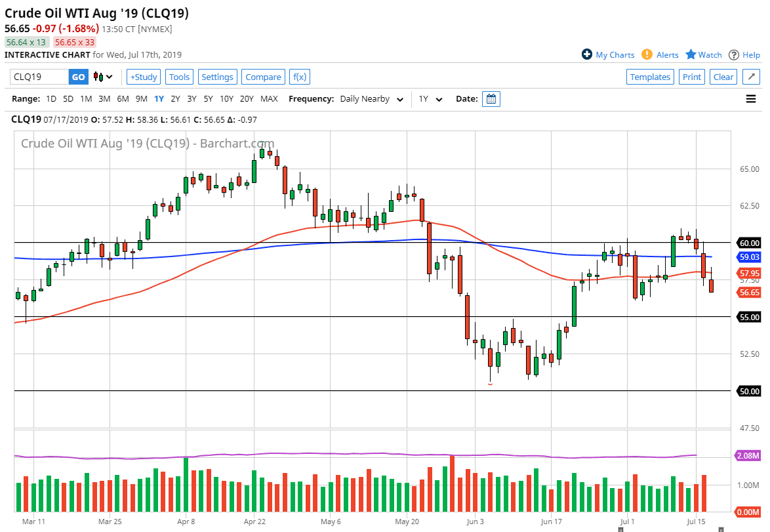The height and width of the screenshot is (532, 770).
Task: Add an indicator with +Study
Action: [143, 77]
